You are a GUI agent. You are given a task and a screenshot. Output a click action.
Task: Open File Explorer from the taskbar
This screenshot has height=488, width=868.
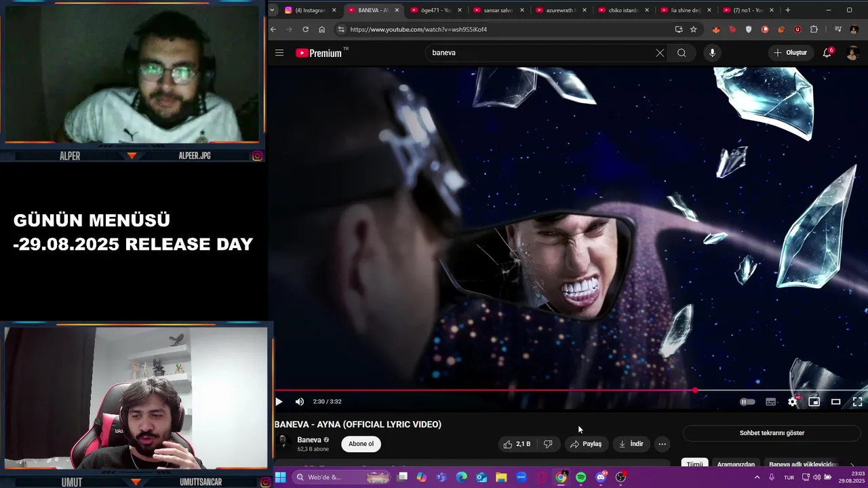(501, 477)
